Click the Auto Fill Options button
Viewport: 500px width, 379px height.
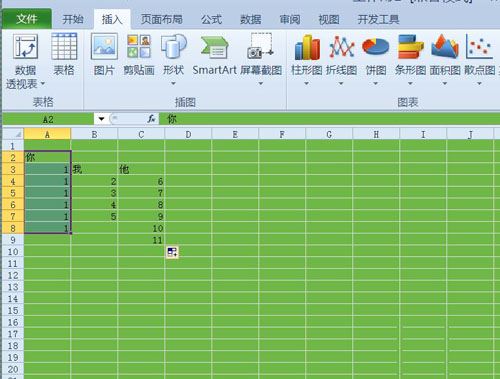(x=172, y=252)
